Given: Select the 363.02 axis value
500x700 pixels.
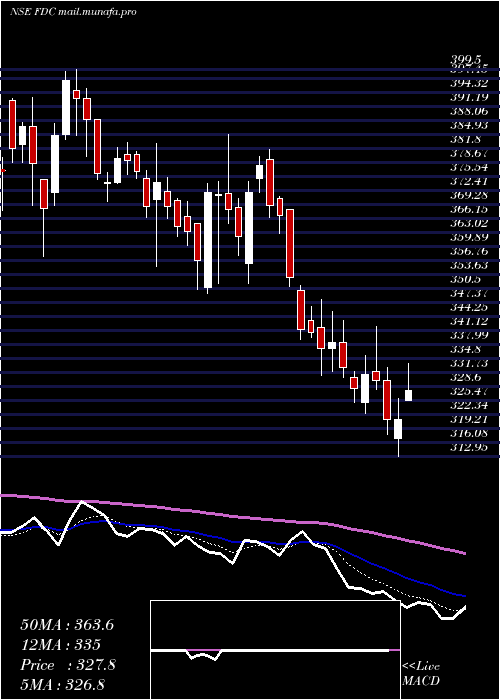Looking at the screenshot, I should pos(469,223).
